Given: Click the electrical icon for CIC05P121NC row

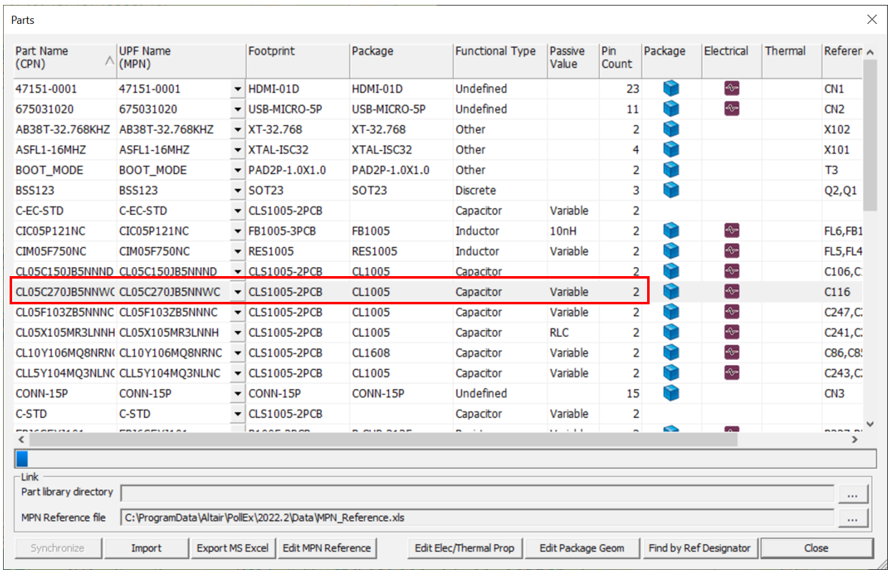Looking at the screenshot, I should click(x=732, y=231).
